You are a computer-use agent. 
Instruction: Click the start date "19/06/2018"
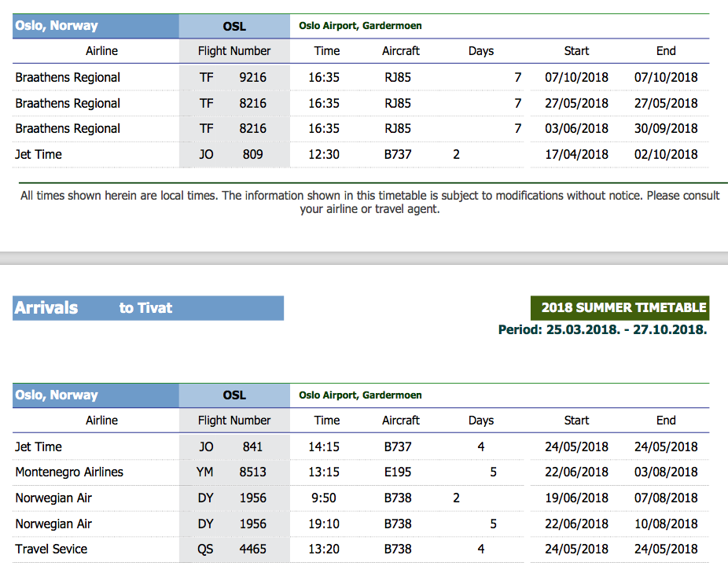point(576,498)
